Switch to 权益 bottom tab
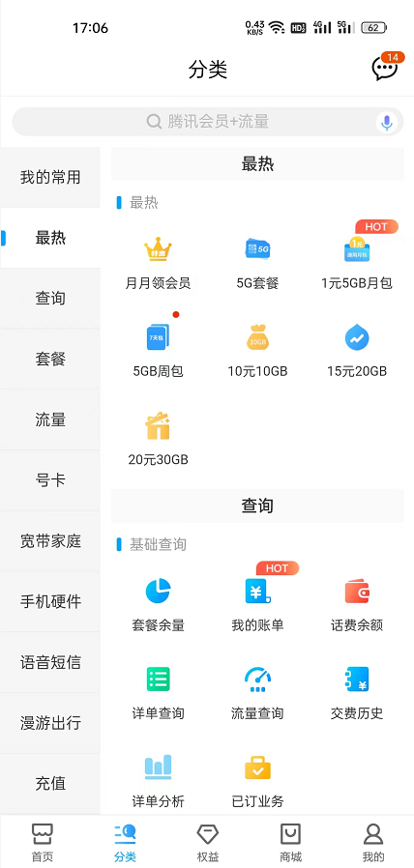The height and width of the screenshot is (868, 414). tap(208, 843)
